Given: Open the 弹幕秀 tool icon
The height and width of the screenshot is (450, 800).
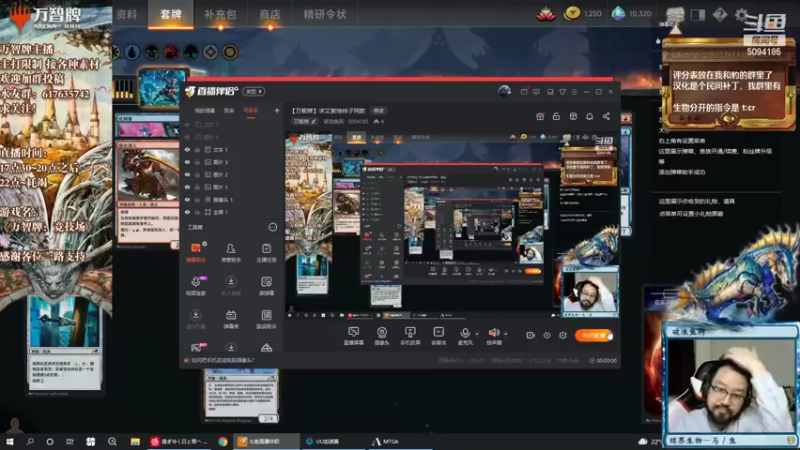Looking at the screenshot, I should [x=231, y=318].
